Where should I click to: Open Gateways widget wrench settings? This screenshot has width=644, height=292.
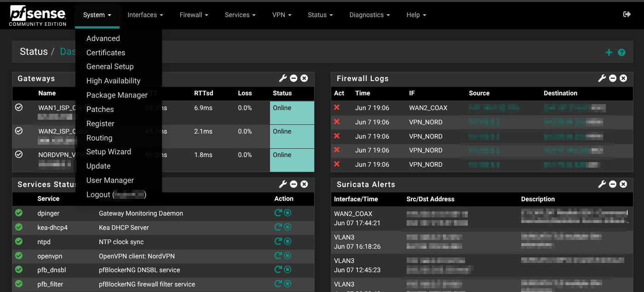(x=283, y=78)
